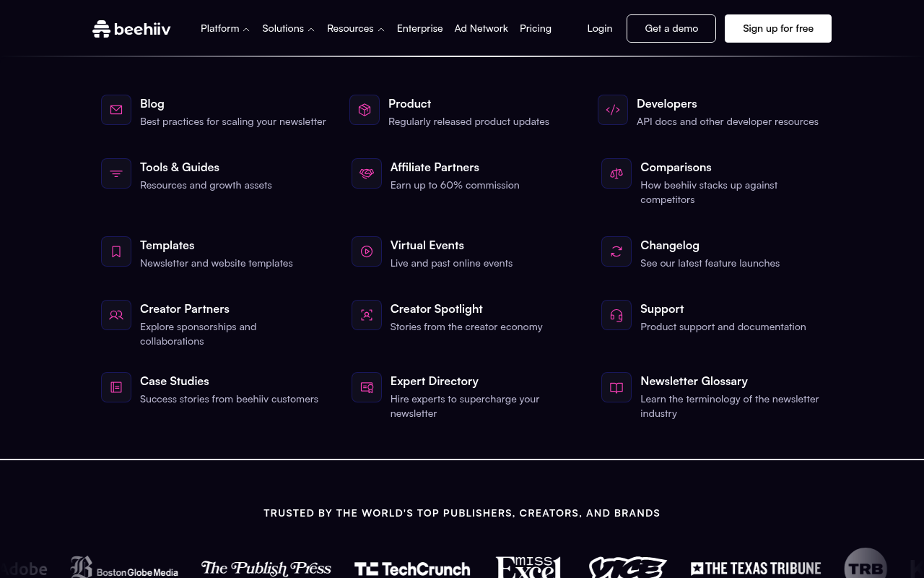Open the Developers link title
The height and width of the screenshot is (578, 924).
coord(667,103)
